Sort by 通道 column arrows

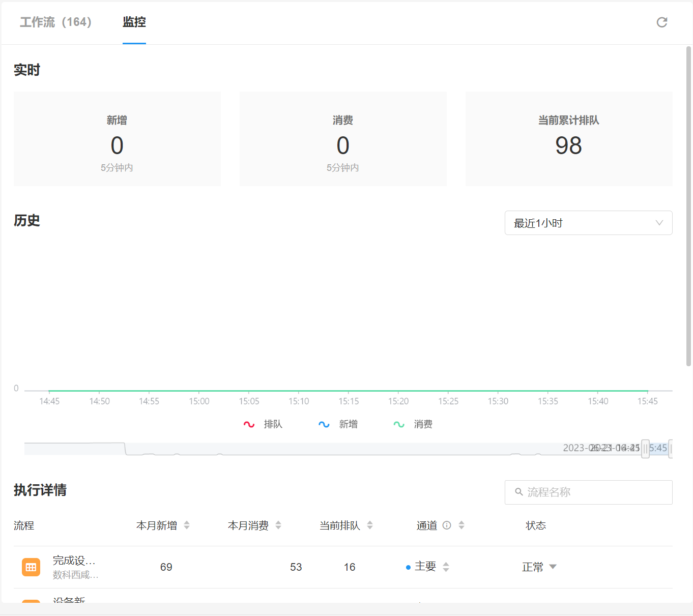click(461, 525)
